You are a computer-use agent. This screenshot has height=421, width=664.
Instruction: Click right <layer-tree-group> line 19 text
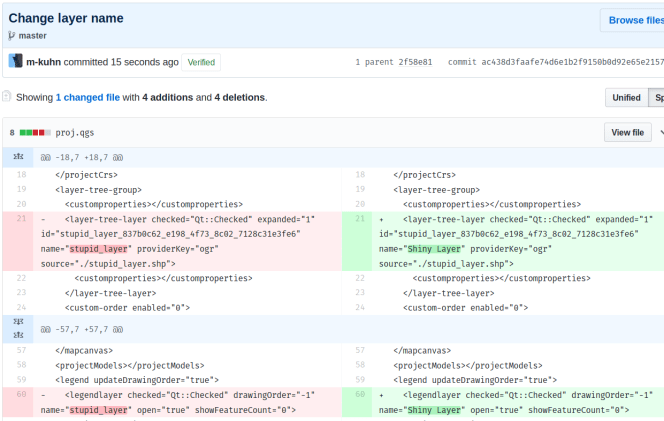pyautogui.click(x=437, y=190)
